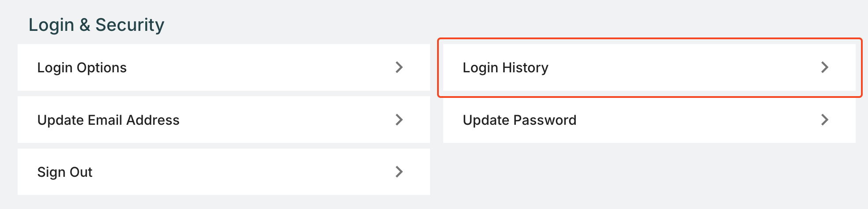
Task: Click the "Login History" text label
Action: [505, 67]
